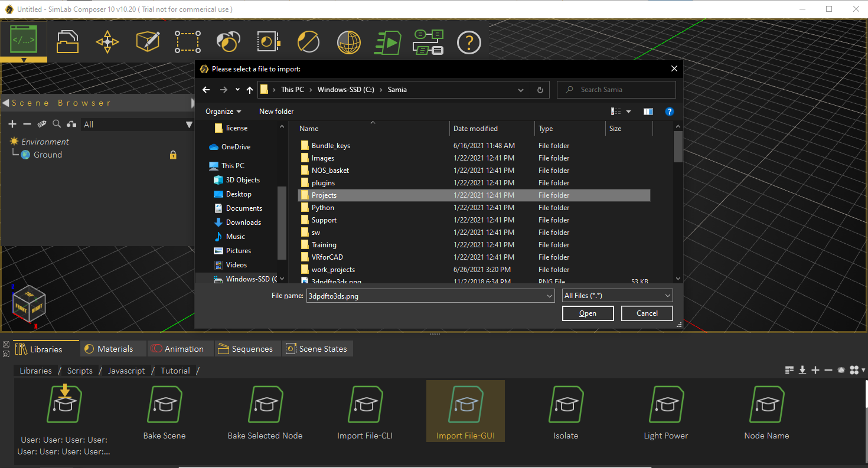The image size is (868, 468).
Task: Click the tag icon in Scene Browser
Action: coord(42,124)
